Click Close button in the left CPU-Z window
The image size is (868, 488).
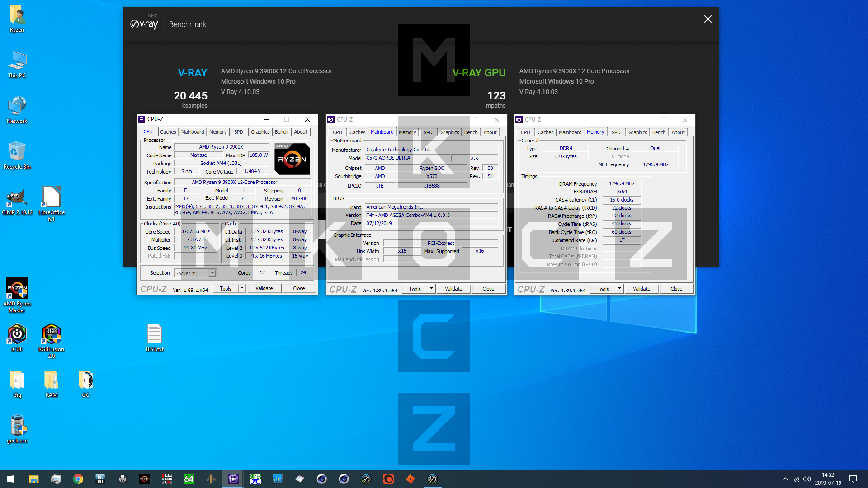[299, 288]
